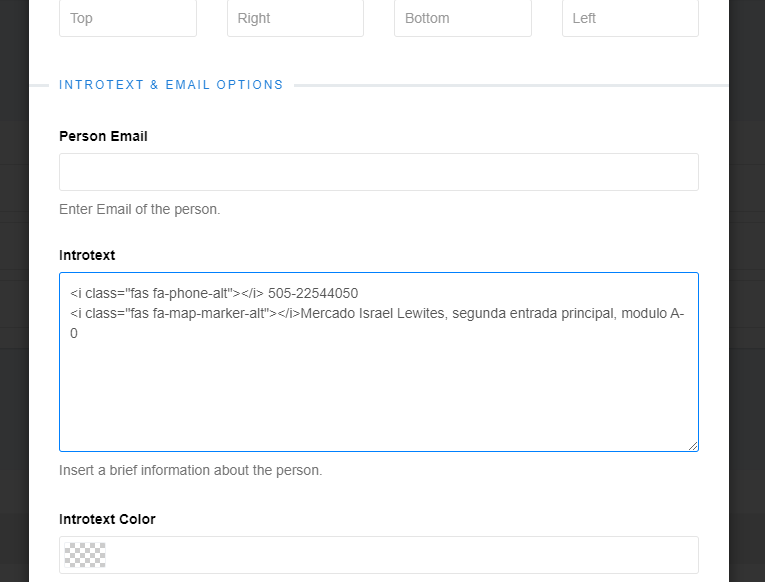Screen dimensions: 765x582
Task: Click the Introtext textarea resize handle
Action: [x=693, y=446]
